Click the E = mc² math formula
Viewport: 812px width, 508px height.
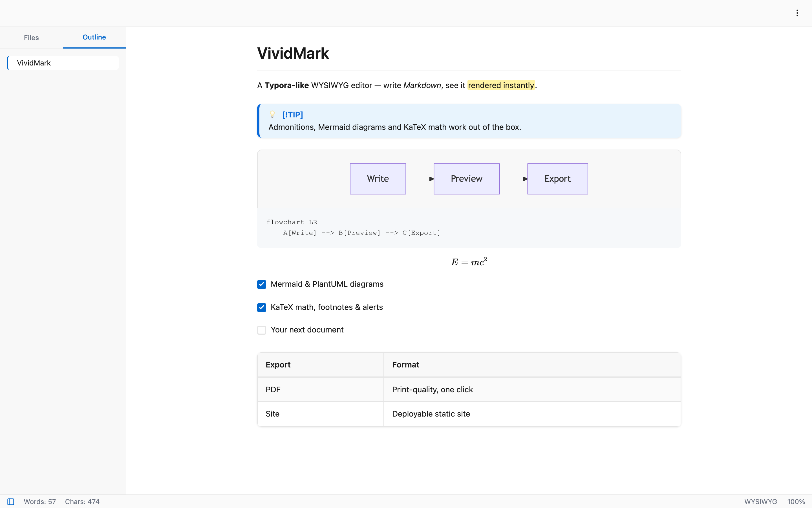pos(469,262)
